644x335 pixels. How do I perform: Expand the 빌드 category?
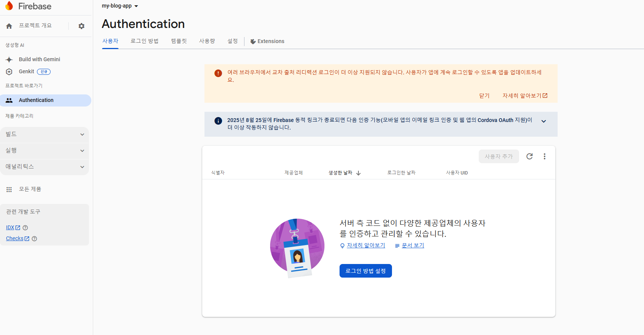click(45, 134)
